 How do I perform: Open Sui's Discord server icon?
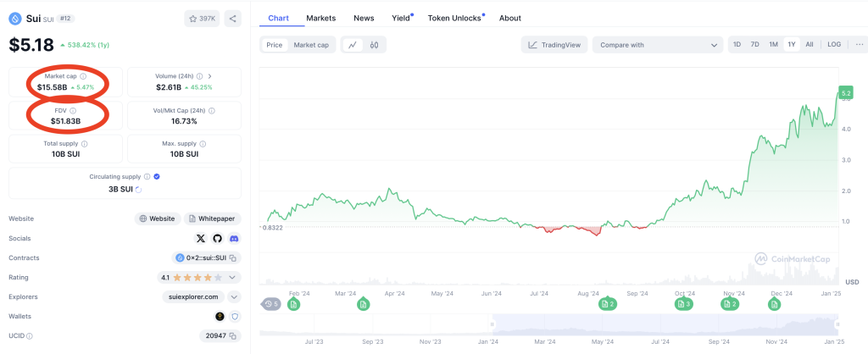pyautogui.click(x=234, y=238)
